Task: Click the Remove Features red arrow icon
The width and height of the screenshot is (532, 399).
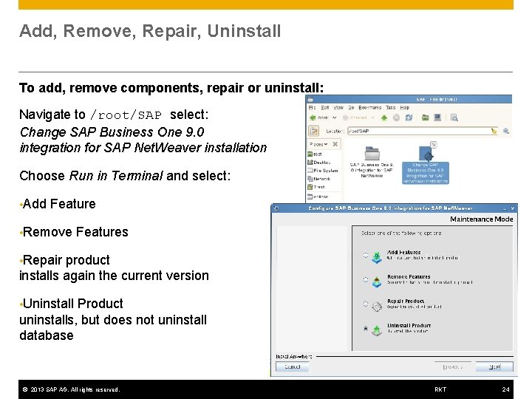Action: (377, 282)
